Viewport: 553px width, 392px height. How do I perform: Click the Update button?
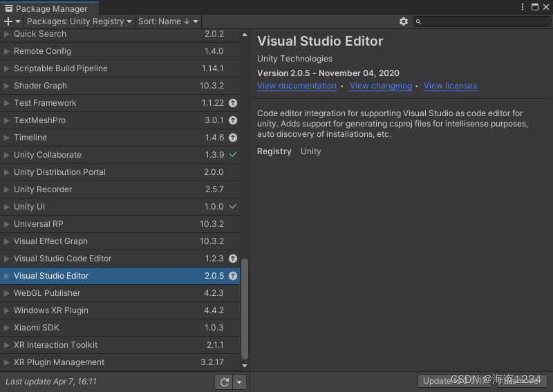(454, 381)
